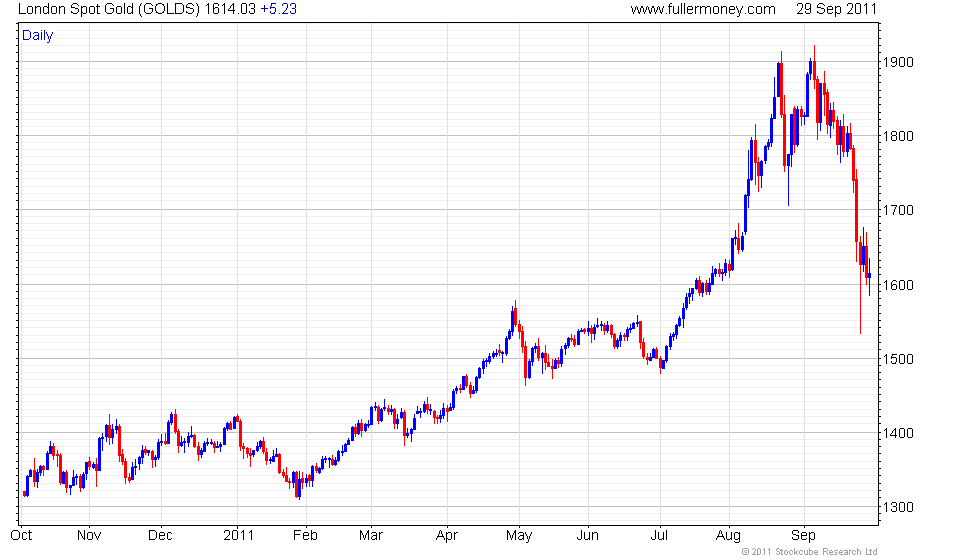Click the 1700 price axis label

pyautogui.click(x=898, y=211)
